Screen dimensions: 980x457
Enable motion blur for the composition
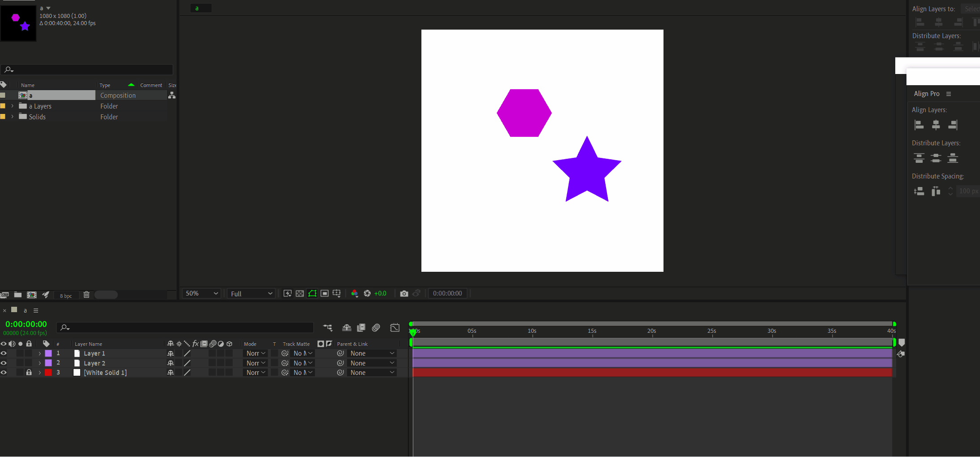376,328
